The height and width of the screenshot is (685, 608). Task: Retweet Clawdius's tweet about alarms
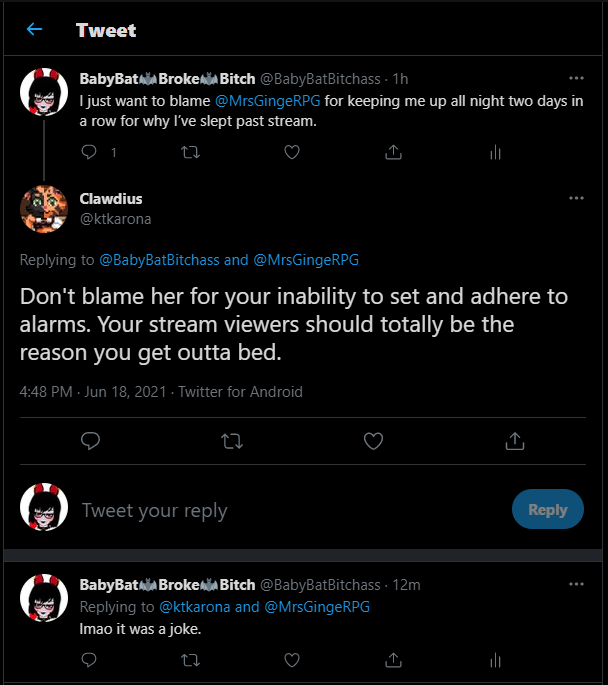click(232, 440)
